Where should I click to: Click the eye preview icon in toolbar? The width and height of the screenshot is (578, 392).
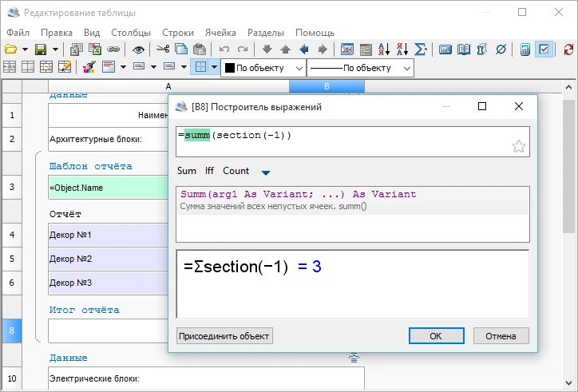pyautogui.click(x=138, y=49)
